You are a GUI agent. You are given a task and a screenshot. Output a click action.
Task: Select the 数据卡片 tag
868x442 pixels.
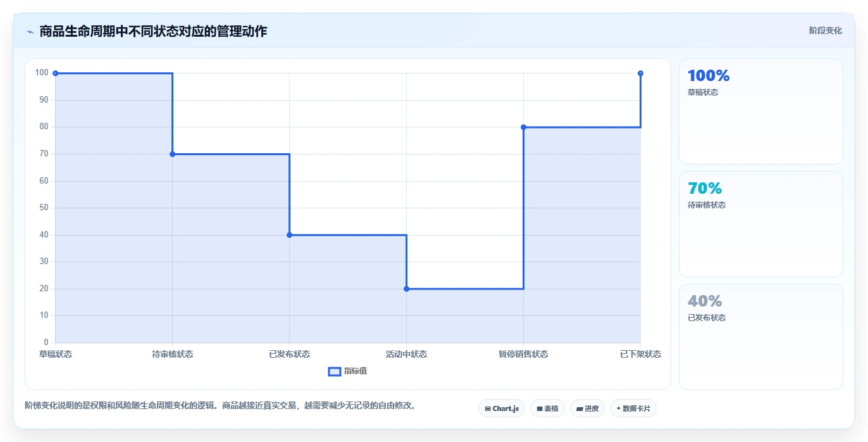click(633, 408)
